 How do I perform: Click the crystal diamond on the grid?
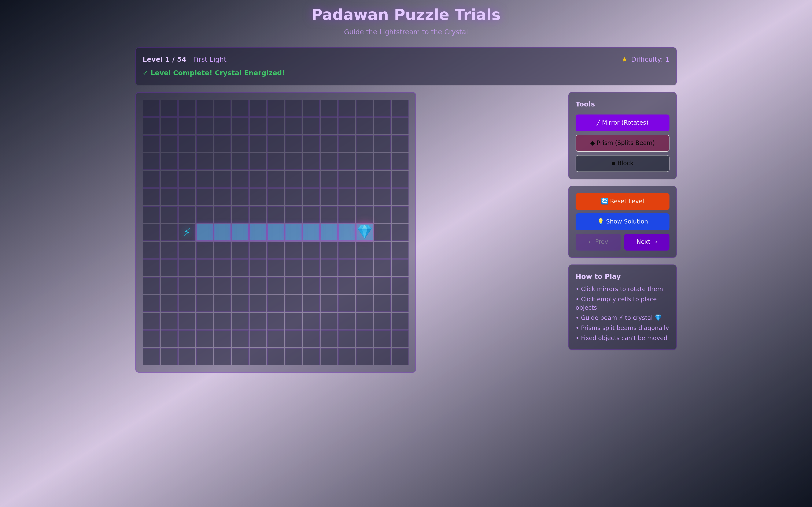coord(365,231)
